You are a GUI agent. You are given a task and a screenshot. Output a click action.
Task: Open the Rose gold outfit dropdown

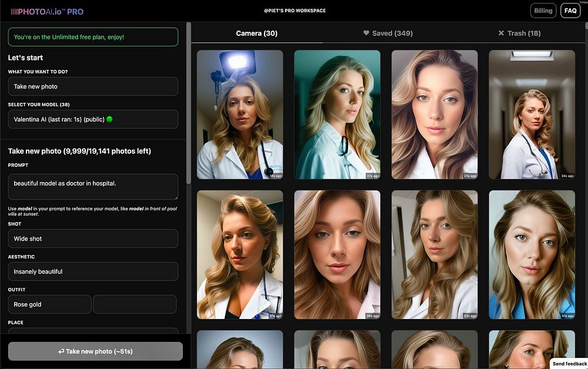(49, 304)
